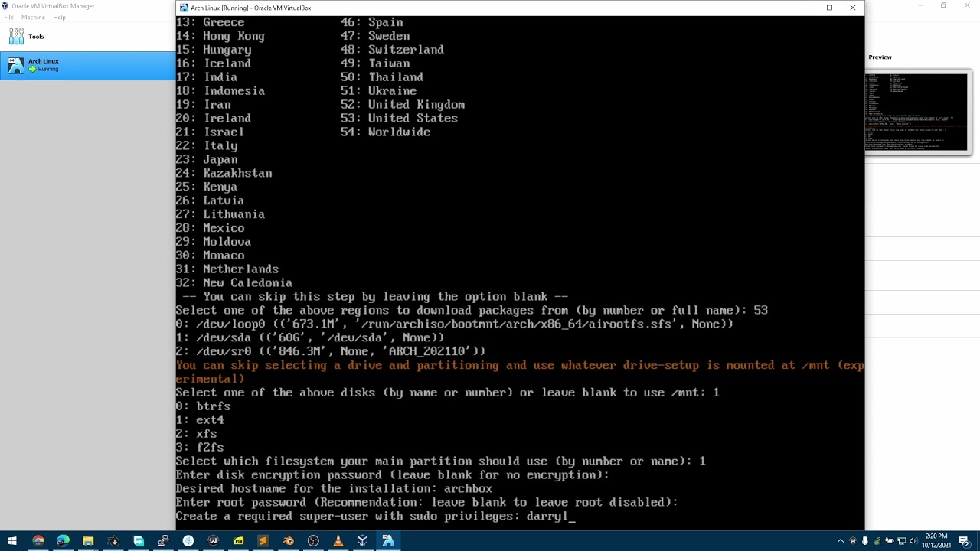Select the Arch Linux VM taskbar icon

pyautogui.click(x=388, y=541)
